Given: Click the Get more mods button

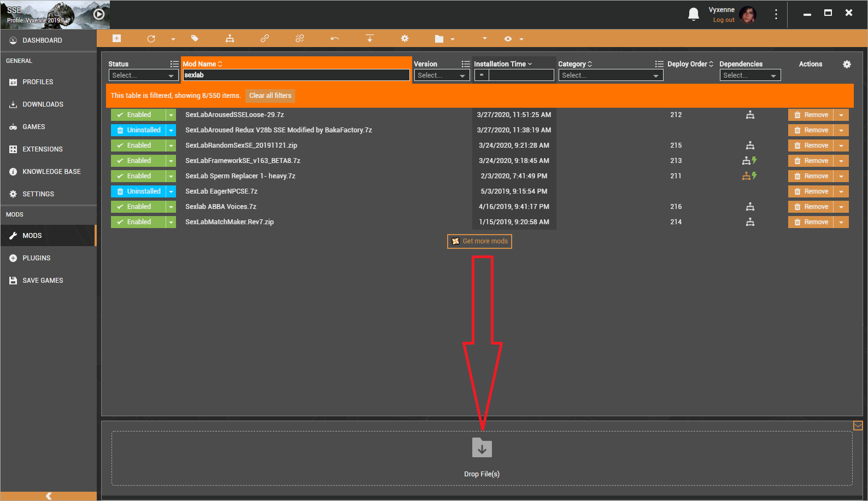Looking at the screenshot, I should (479, 241).
